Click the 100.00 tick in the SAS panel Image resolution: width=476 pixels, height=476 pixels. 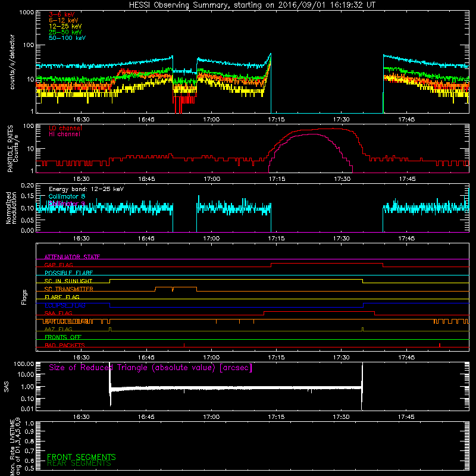(x=24, y=364)
